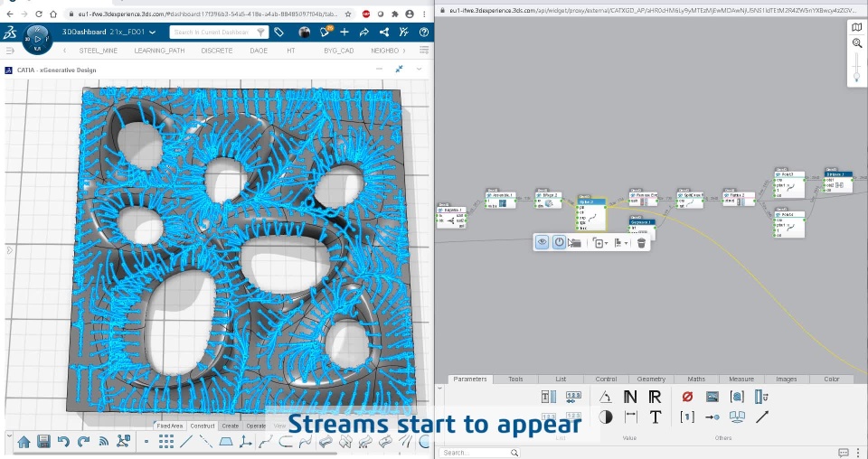868x459 pixels.
Task: Toggle node visibility with the eye icon
Action: tap(542, 242)
